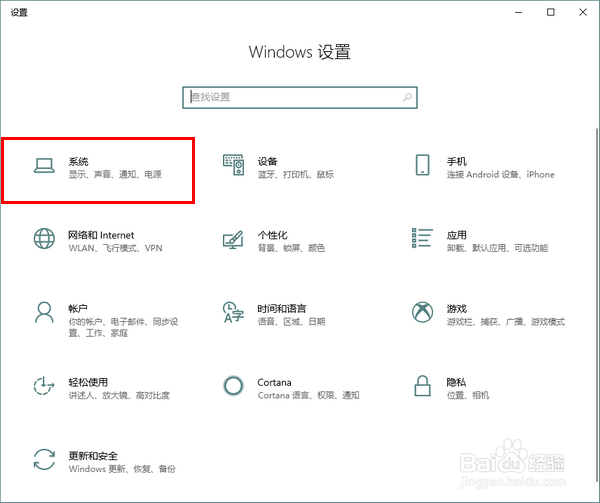Click the 帐户 category title
Screen dimensions: 600x503
click(x=78, y=308)
